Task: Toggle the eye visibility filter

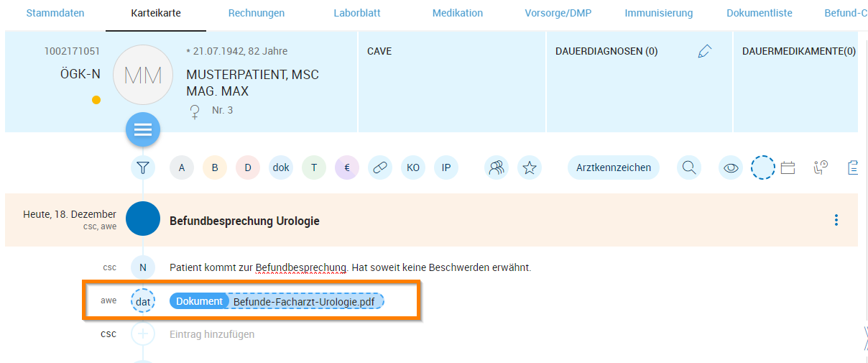Action: (x=731, y=168)
